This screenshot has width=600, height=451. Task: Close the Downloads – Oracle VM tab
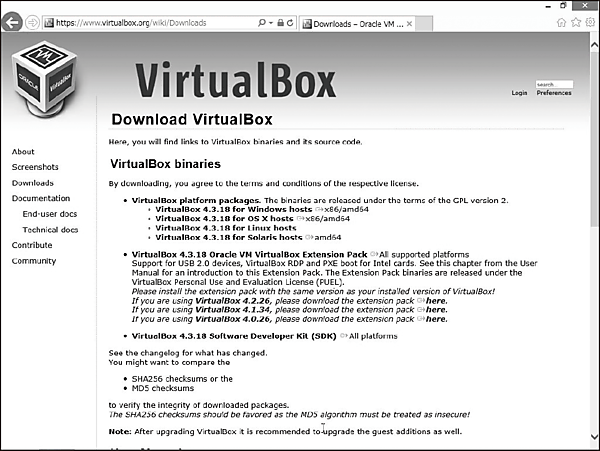pos(409,24)
